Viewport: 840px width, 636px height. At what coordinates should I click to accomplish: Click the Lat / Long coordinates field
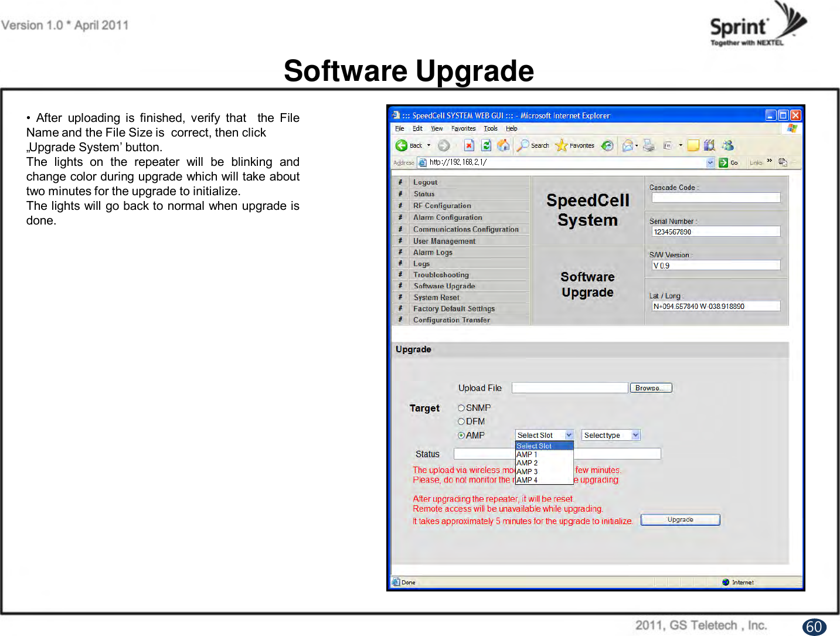pos(716,306)
